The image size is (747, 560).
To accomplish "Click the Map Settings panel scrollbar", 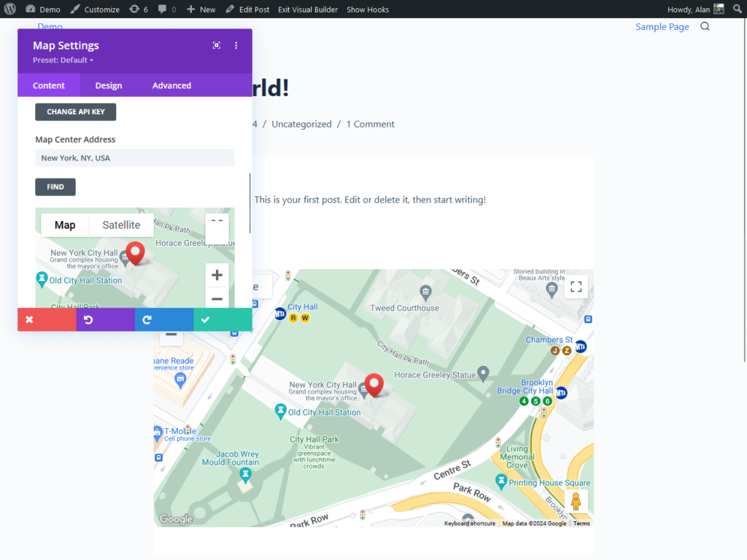I will tap(249, 203).
